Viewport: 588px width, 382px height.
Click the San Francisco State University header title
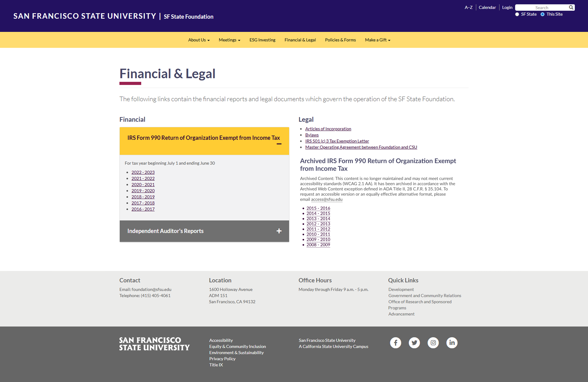pos(85,16)
